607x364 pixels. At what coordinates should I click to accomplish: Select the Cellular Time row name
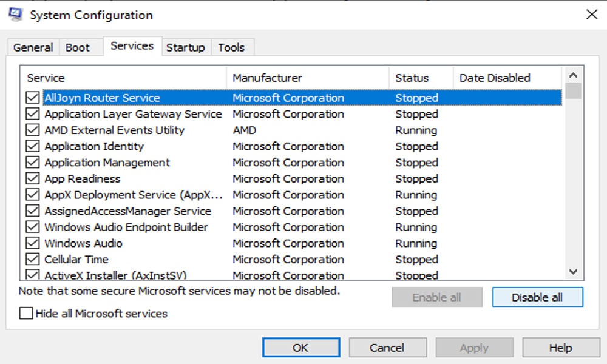click(76, 260)
